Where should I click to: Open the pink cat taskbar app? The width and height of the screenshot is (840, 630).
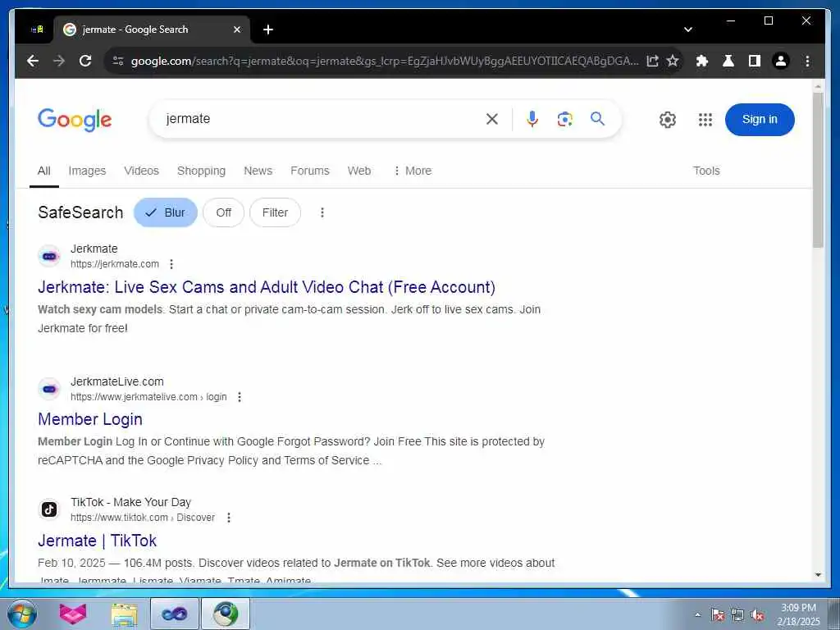point(72,614)
